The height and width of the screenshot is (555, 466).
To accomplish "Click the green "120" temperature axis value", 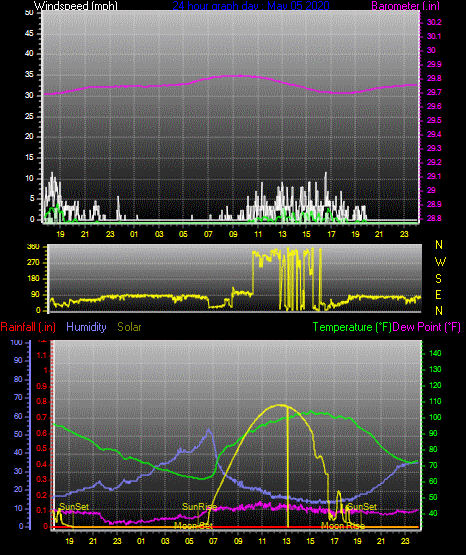I will tap(435, 385).
